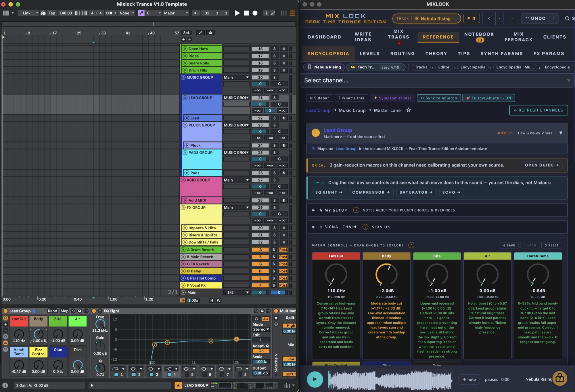Arm Ableton's arrangement record button
This screenshot has width=575, height=392.
pyautogui.click(x=255, y=13)
